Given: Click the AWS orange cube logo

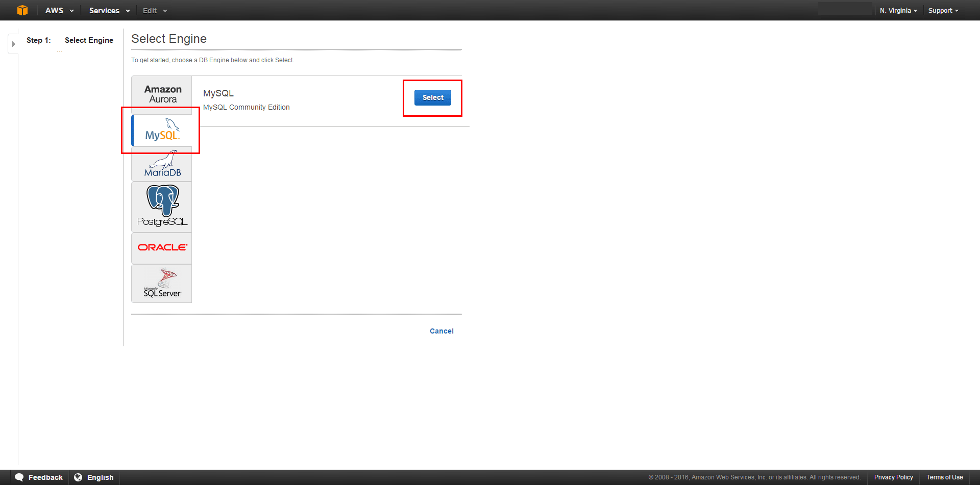Looking at the screenshot, I should point(22,10).
